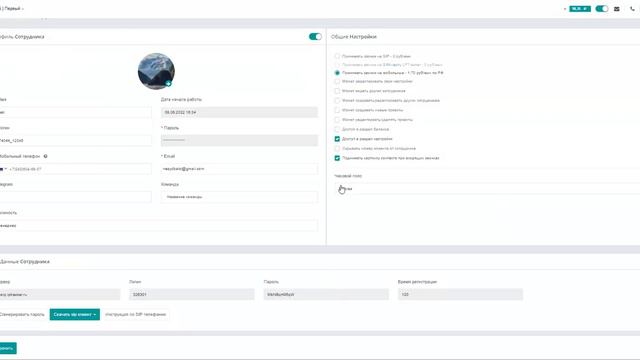Enable 'Доступ в раздел Баланса' checkbox
Viewport: 640px width, 360px height.
coord(337,129)
